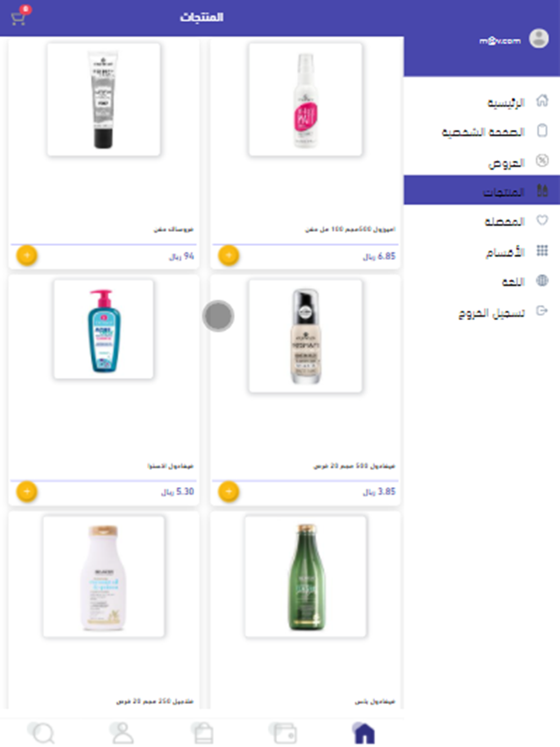Image resolution: width=560 pixels, height=747 pixels.
Task: Tap the search magnifier icon in bottom bar
Action: [x=41, y=732]
